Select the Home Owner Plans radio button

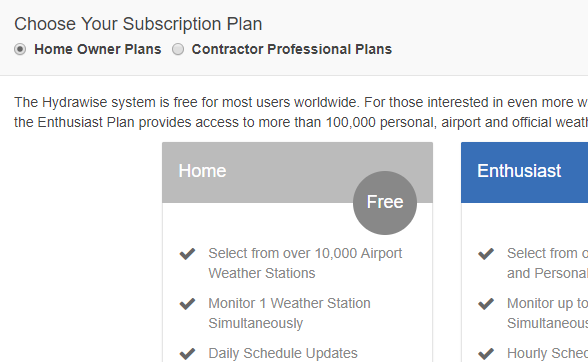[x=20, y=49]
